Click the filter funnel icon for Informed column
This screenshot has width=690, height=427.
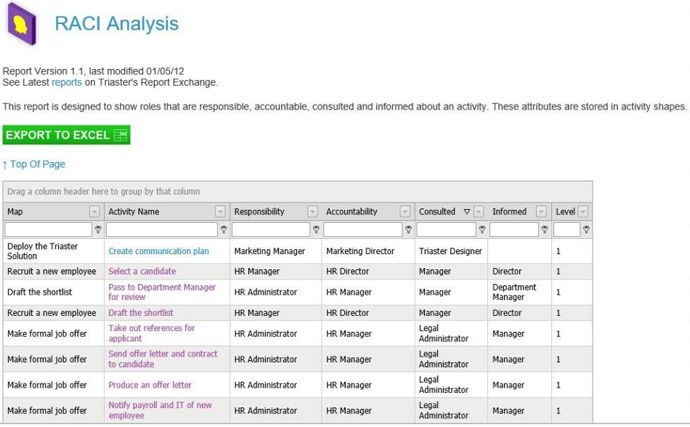pyautogui.click(x=545, y=229)
